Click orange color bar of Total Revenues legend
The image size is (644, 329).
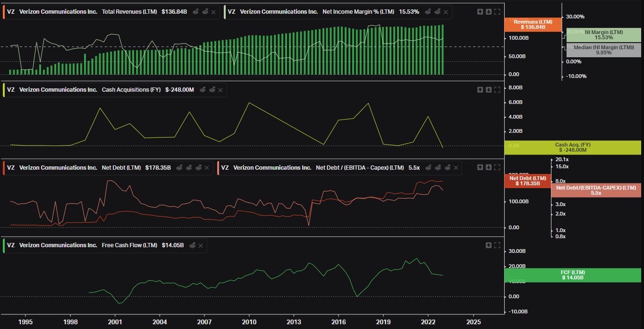pyautogui.click(x=4, y=12)
